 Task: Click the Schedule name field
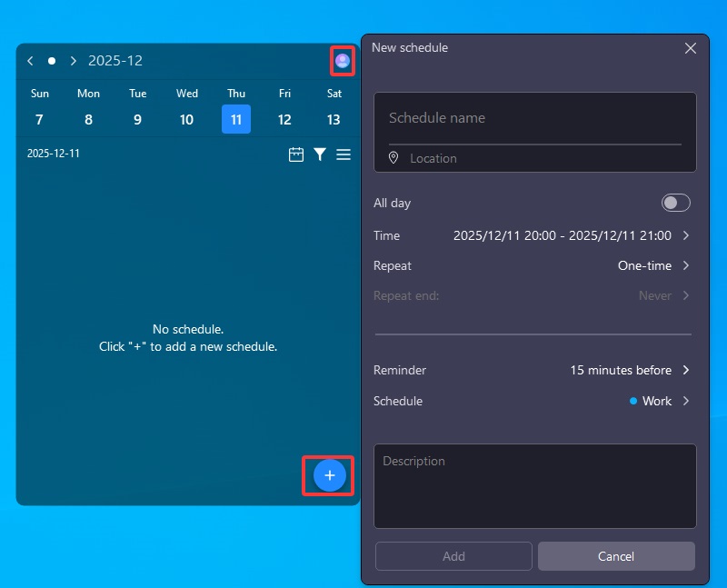[x=534, y=118]
